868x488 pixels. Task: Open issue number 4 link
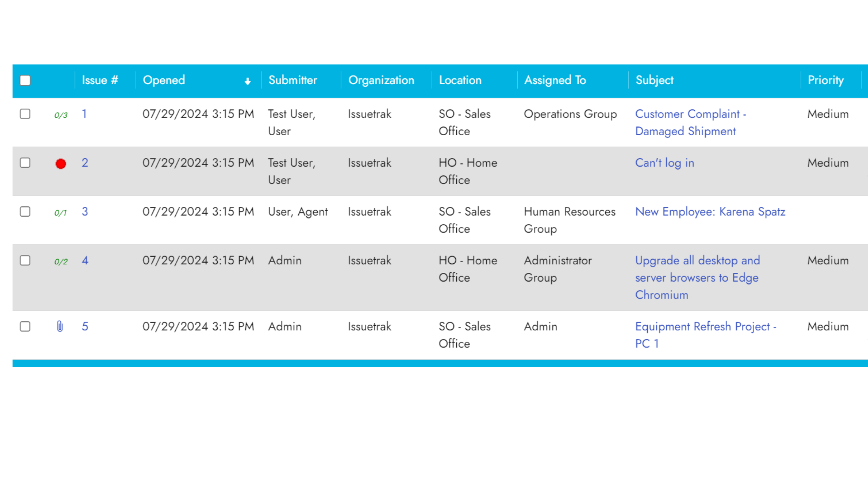click(85, 260)
